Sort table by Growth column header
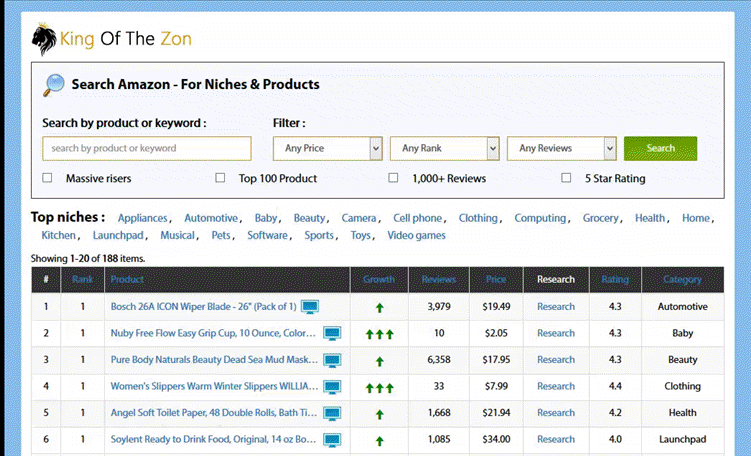The width and height of the screenshot is (751, 456). pyautogui.click(x=379, y=280)
